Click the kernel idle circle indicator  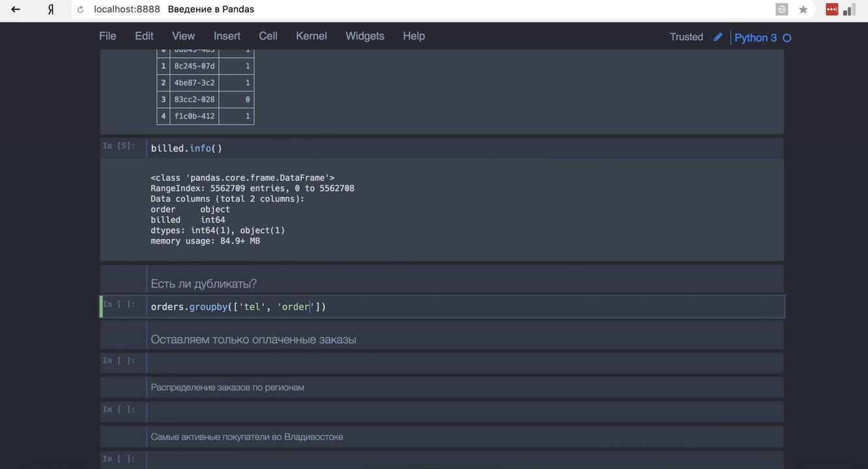coord(787,38)
